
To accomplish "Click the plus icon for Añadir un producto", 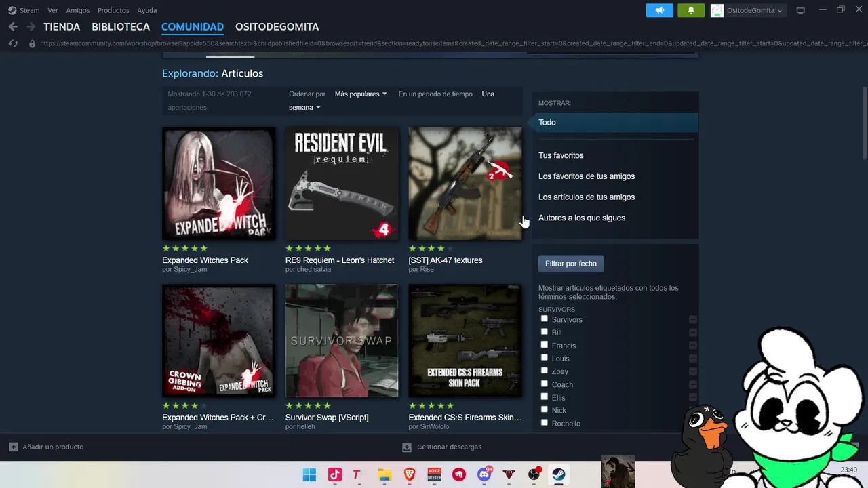I will [13, 447].
